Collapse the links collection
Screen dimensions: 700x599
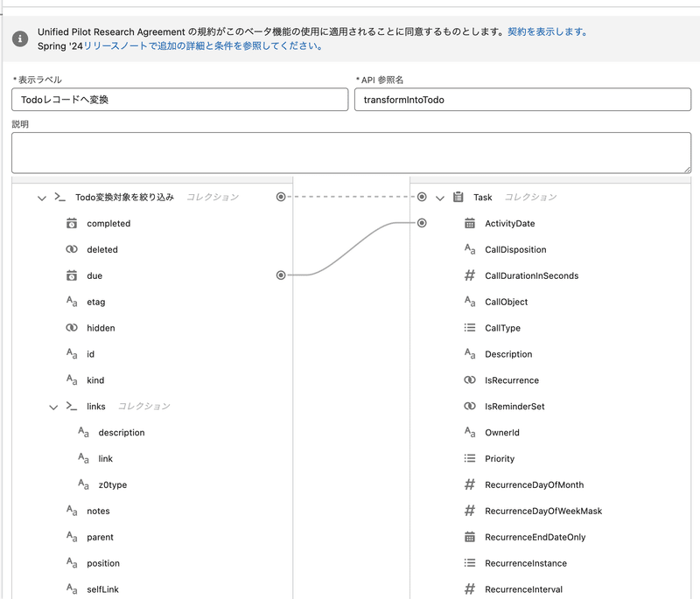point(53,407)
